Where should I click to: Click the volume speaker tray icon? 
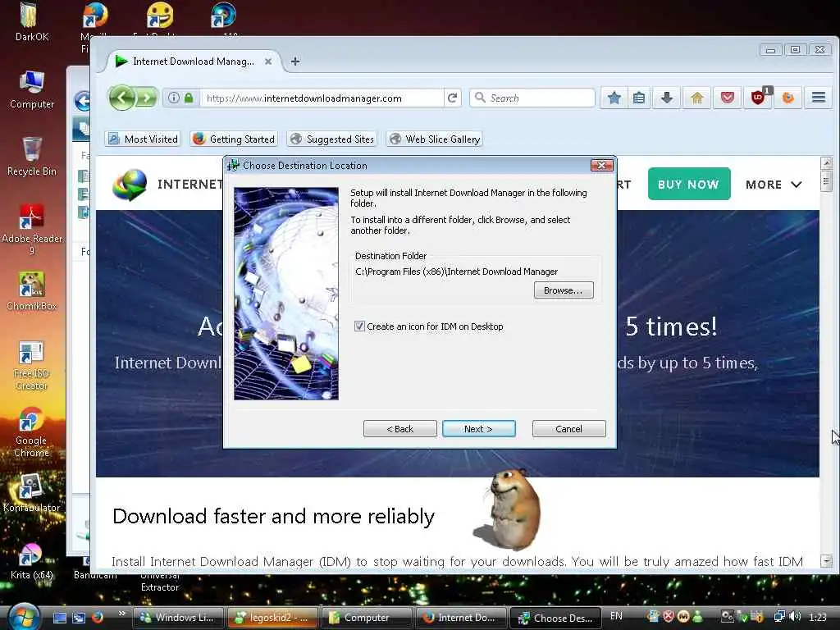795,617
